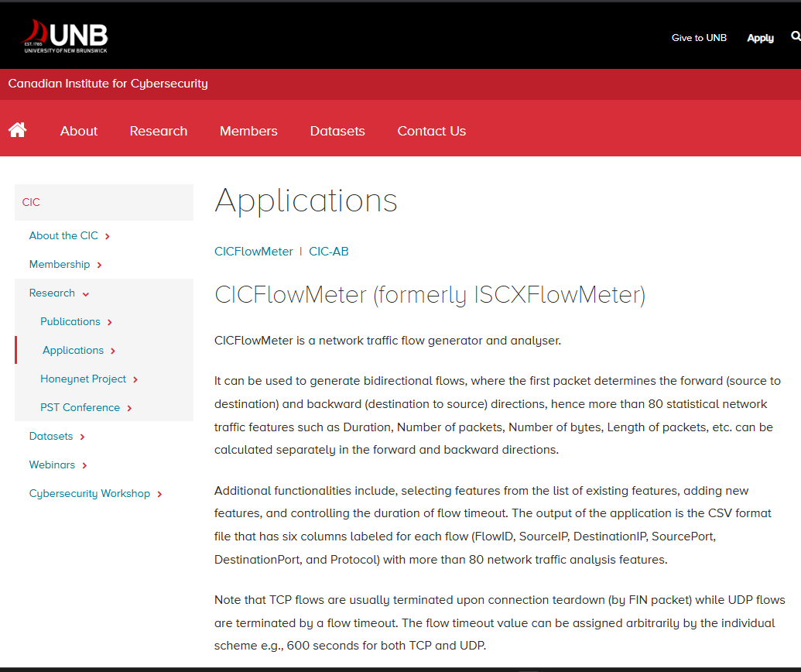This screenshot has height=672, width=801.
Task: Open the About menu
Action: click(x=79, y=131)
